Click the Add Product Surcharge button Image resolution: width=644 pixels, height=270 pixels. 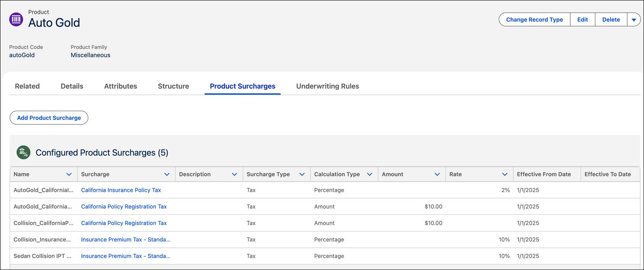point(49,118)
